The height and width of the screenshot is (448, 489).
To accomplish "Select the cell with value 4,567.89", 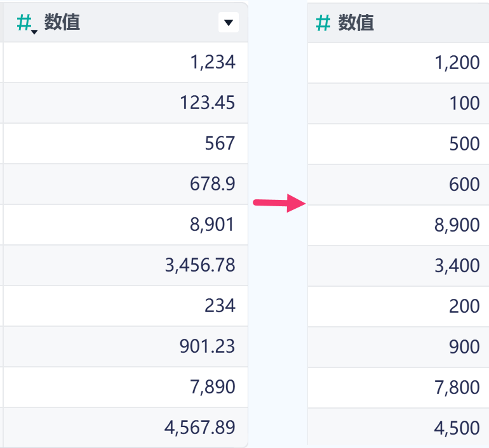I will [125, 428].
